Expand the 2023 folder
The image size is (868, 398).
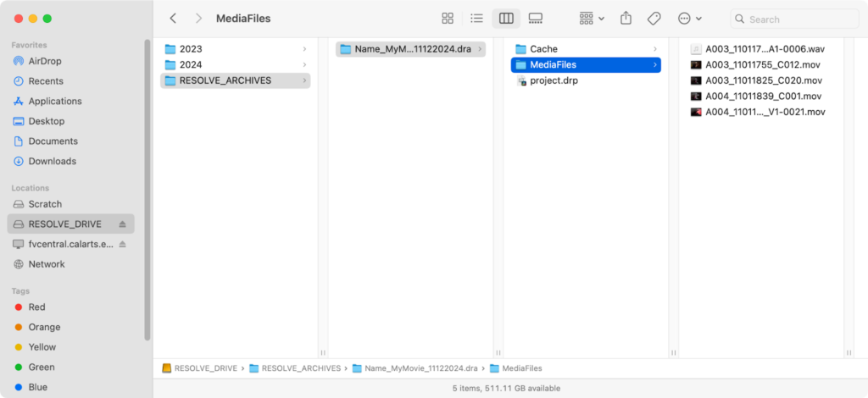click(x=191, y=49)
